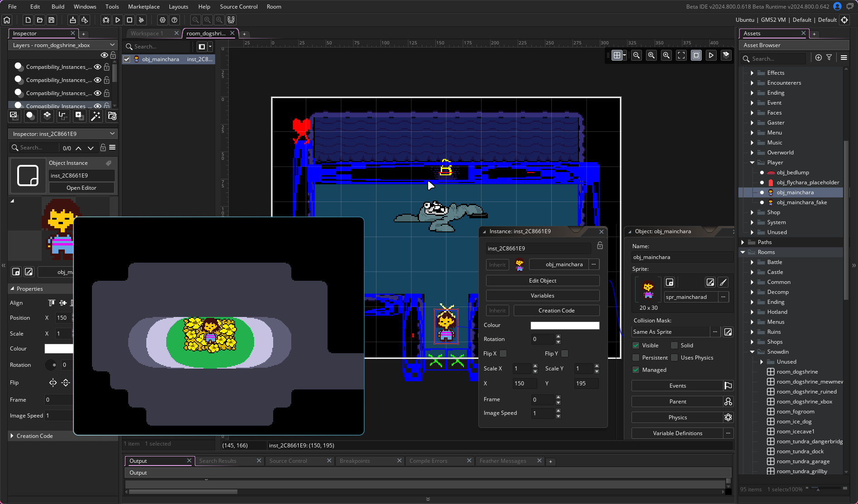Open the Events flag icon in object panel

(728, 386)
